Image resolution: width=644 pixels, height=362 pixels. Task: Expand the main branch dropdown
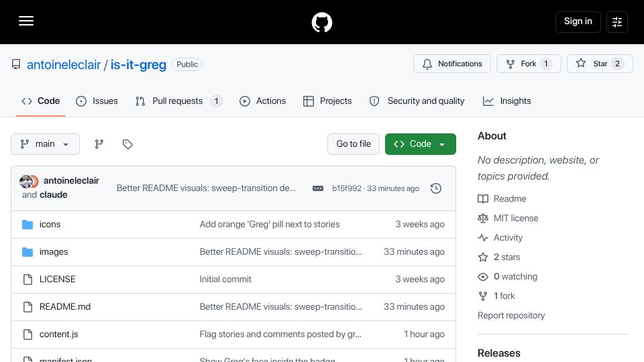(x=45, y=144)
